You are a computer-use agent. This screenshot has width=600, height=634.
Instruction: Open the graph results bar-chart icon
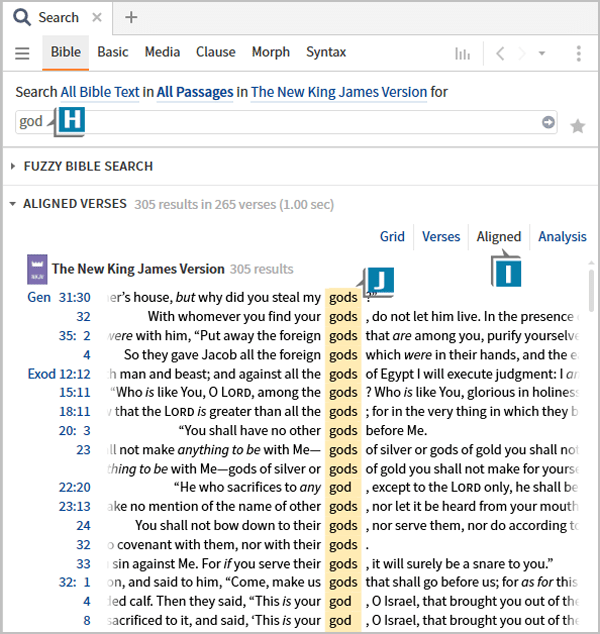coord(463,53)
